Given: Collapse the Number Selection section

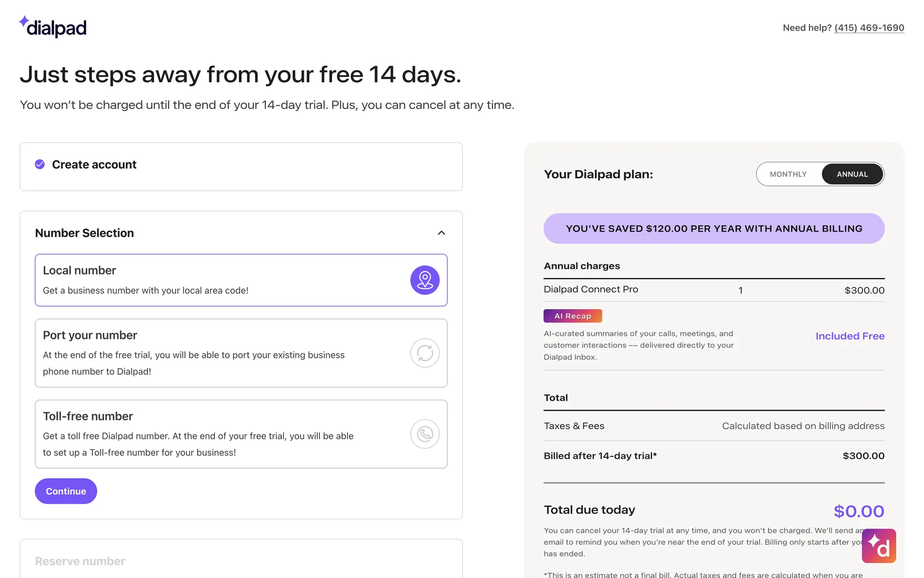Looking at the screenshot, I should (x=441, y=233).
